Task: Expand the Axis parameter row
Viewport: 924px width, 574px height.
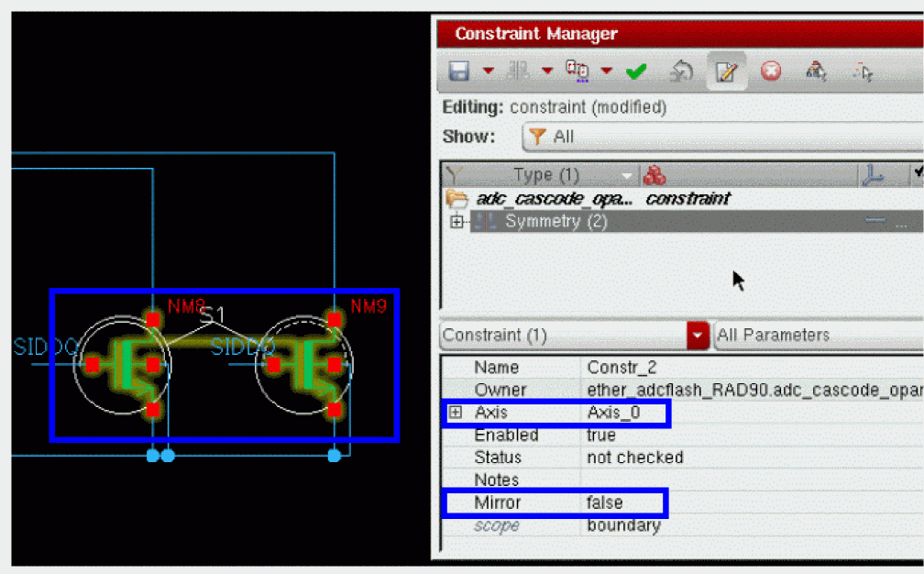Action: coord(455,412)
